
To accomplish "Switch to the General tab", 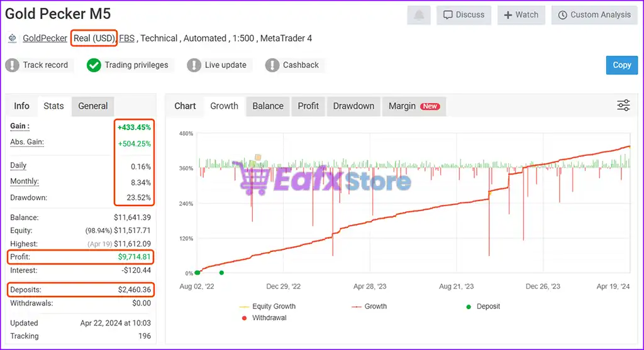I will [93, 106].
